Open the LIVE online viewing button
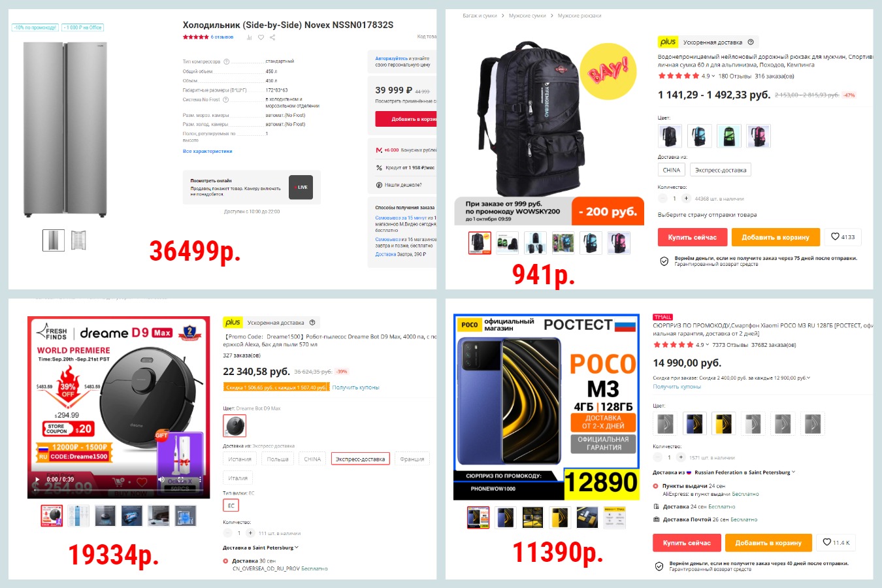 tap(301, 188)
